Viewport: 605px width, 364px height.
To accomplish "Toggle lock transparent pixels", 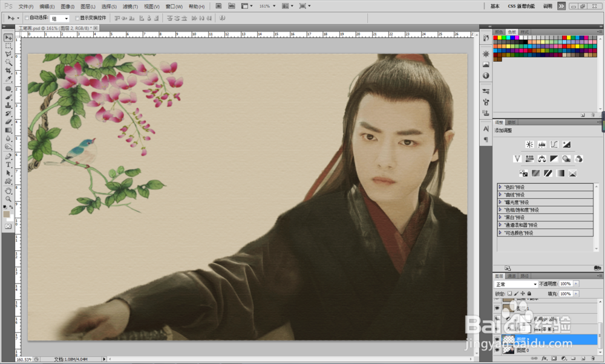I will tap(509, 293).
